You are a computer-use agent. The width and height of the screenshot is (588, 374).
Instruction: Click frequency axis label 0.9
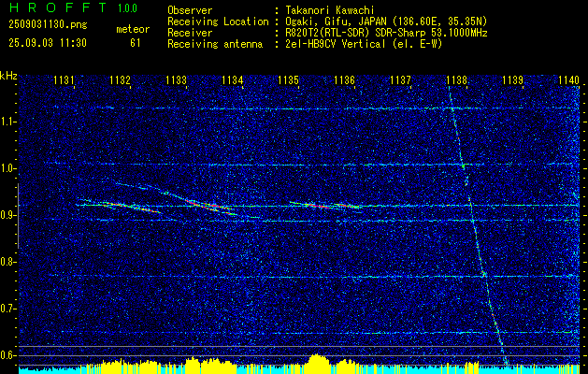tap(7, 215)
